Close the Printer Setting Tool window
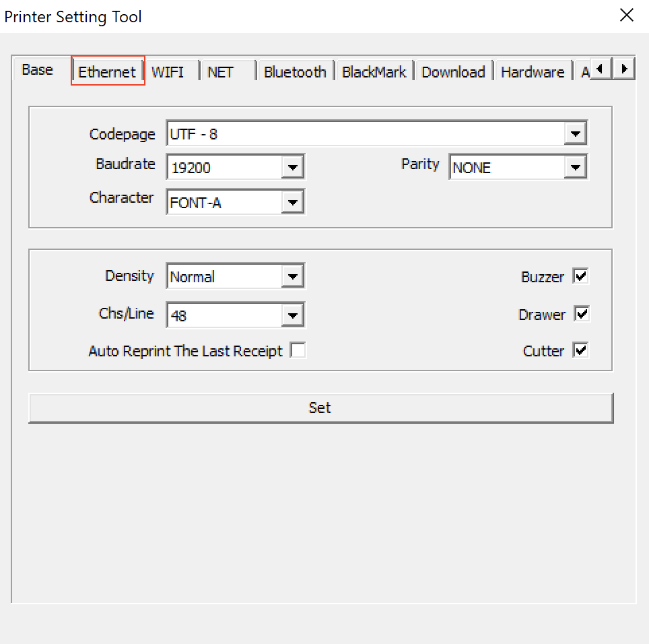The width and height of the screenshot is (649, 644). click(x=627, y=15)
